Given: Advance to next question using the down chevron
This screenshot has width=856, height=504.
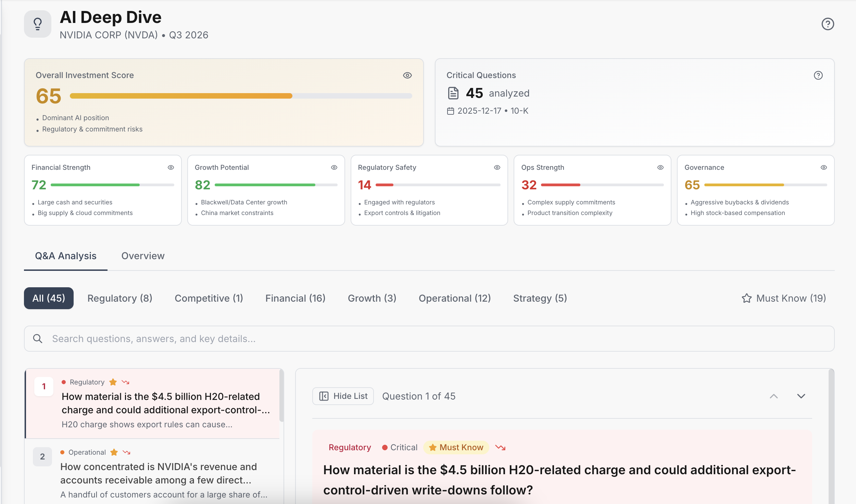Looking at the screenshot, I should (801, 396).
